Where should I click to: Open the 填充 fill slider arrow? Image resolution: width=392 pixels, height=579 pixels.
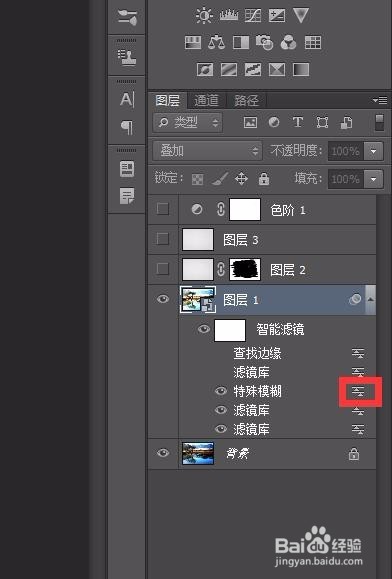point(374,179)
